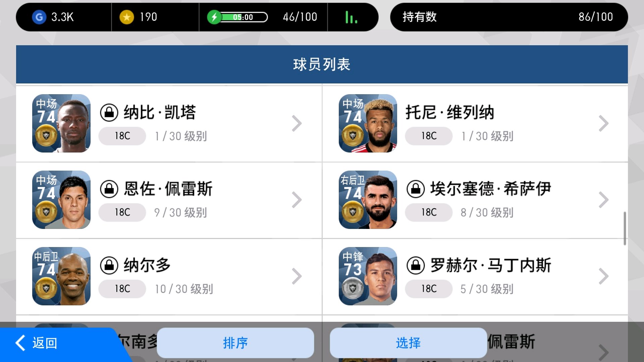The image size is (644, 362).
Task: Tap lock icon beside 埃尔塞德·希萨伊
Action: coord(416,189)
